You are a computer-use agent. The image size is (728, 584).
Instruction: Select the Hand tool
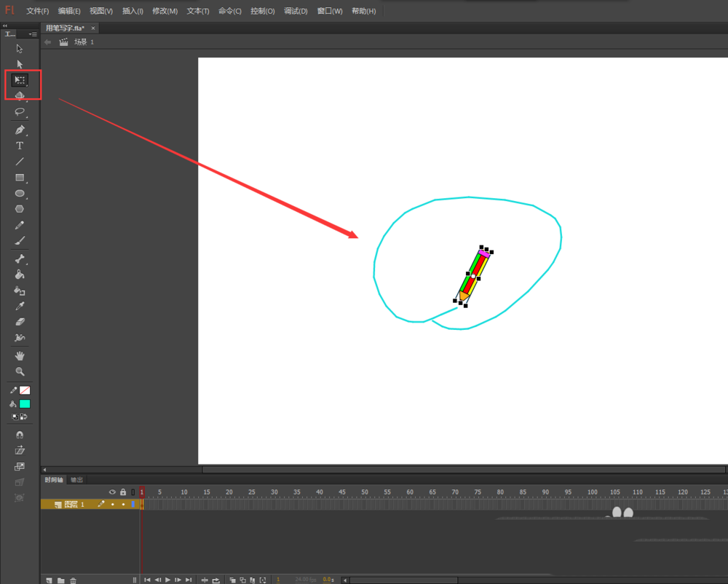(x=20, y=355)
